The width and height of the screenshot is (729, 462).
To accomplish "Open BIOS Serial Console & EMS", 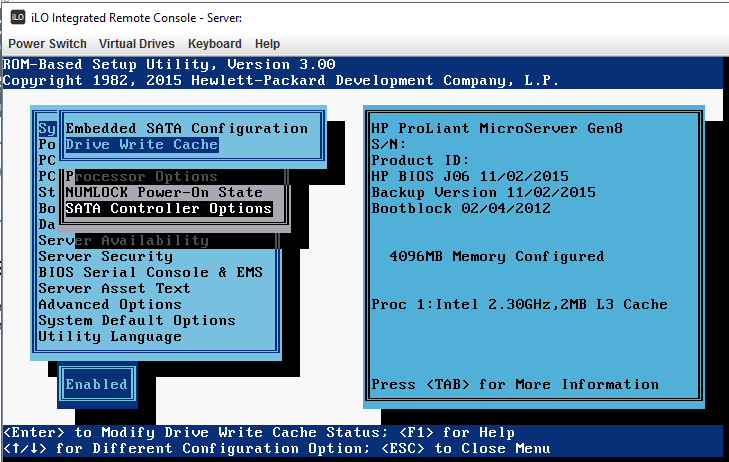I will coord(151,272).
